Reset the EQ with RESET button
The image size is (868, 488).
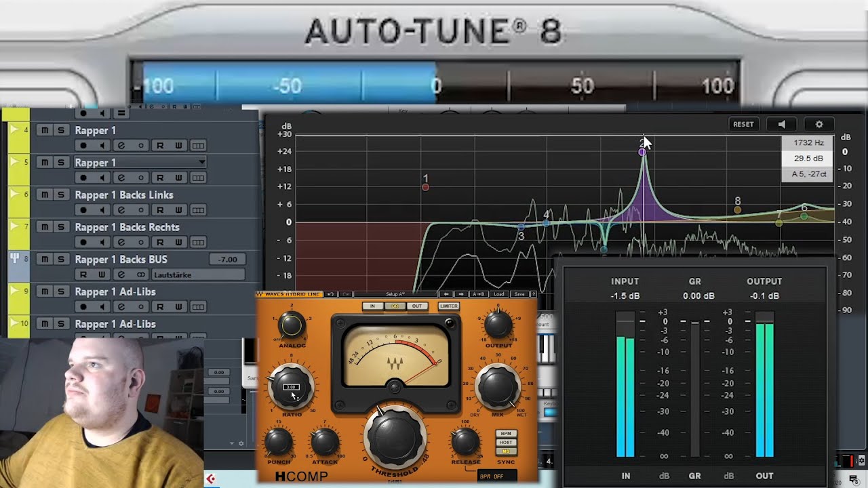pos(743,125)
